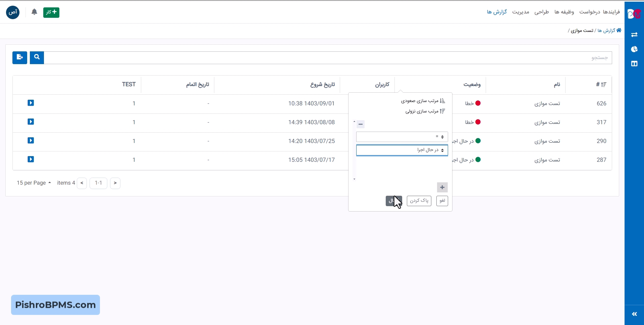
Task: Add filter condition with plus button
Action: tap(442, 187)
